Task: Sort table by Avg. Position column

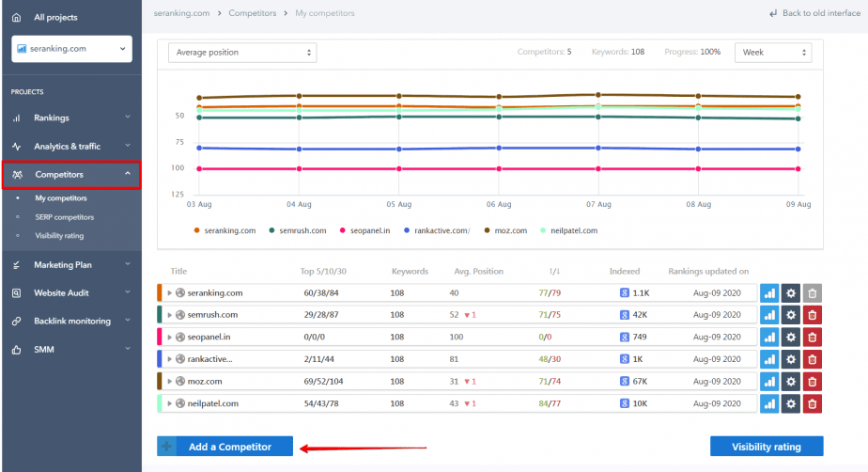Action: (x=478, y=272)
